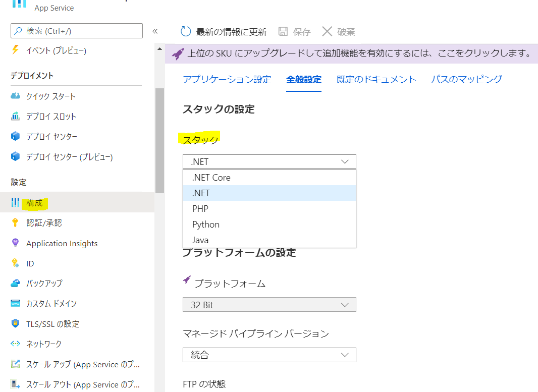Image resolution: width=538 pixels, height=392 pixels.
Task: Click the Application Insights lightbulb icon
Action: click(15, 243)
